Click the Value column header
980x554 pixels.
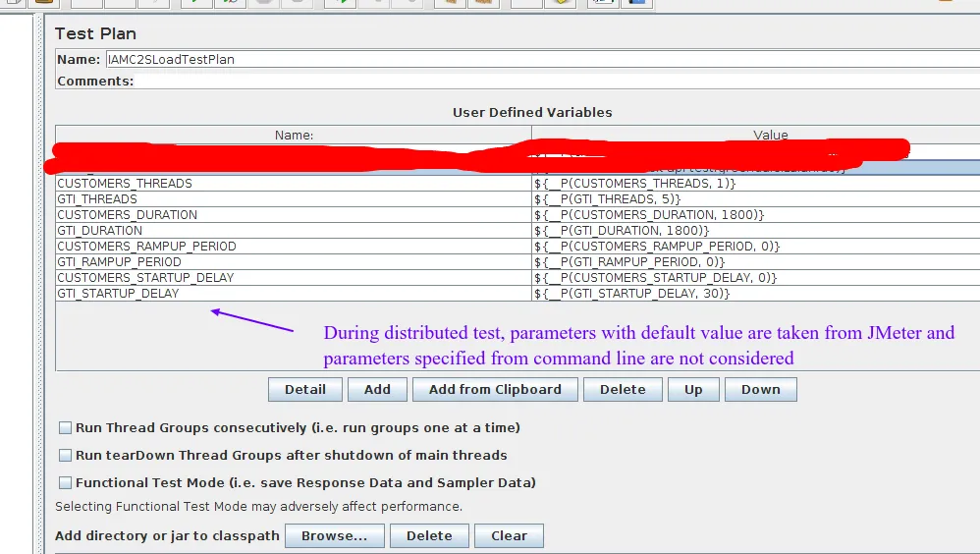[756, 135]
